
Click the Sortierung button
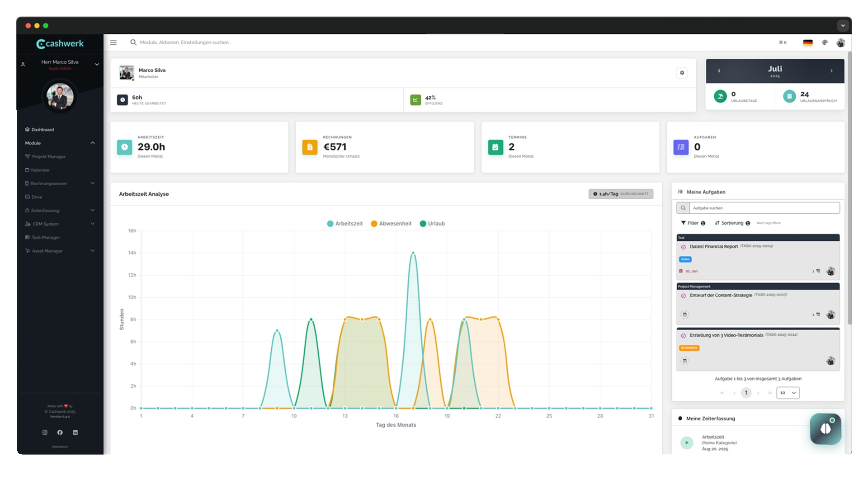[x=732, y=223]
